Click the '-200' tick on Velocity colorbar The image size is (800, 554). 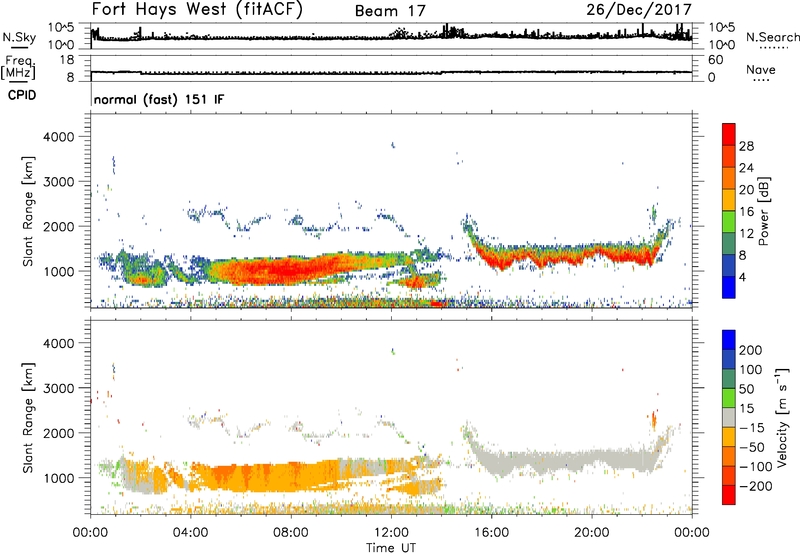point(756,487)
